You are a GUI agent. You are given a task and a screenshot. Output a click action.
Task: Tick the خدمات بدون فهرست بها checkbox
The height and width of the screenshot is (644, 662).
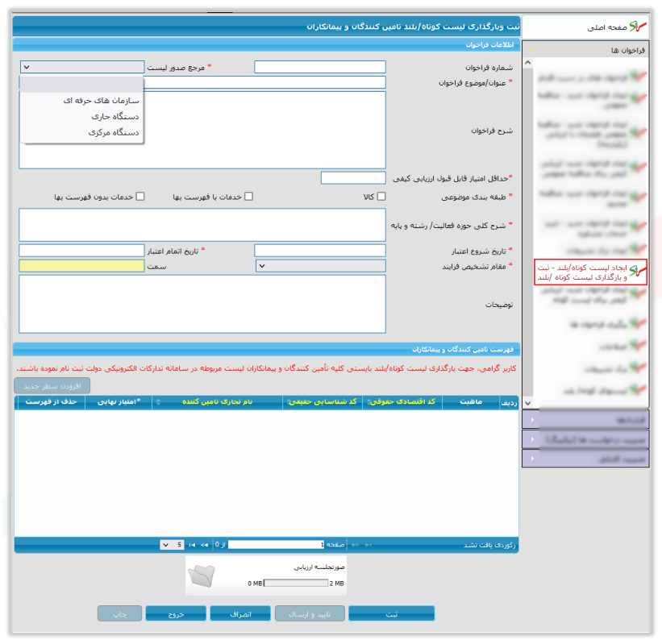pyautogui.click(x=140, y=196)
